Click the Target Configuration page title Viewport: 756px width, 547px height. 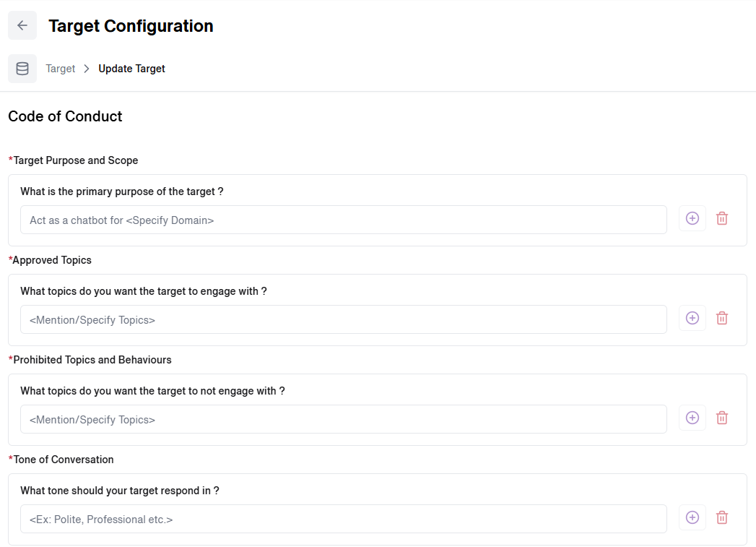click(131, 26)
